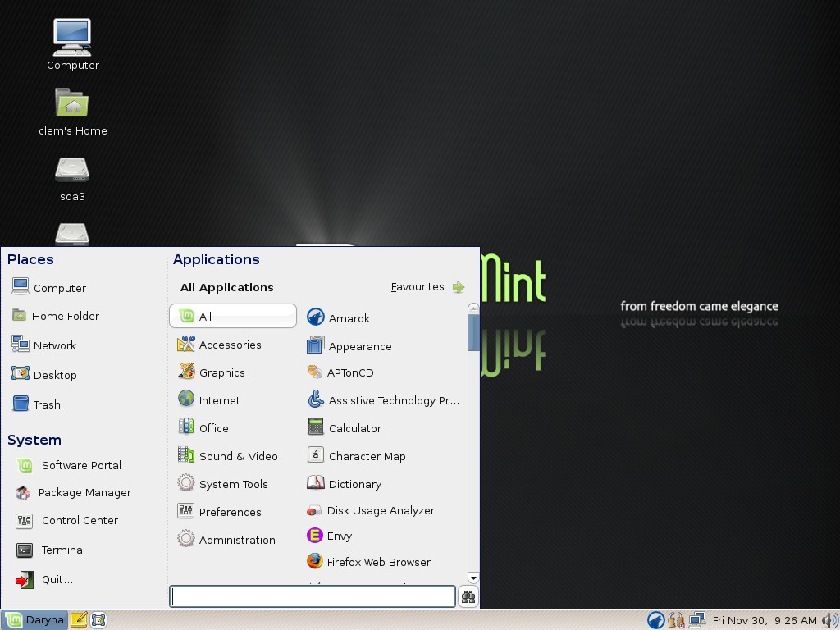840x630 pixels.
Task: Click the applications list scrollbar thumb
Action: 473,333
